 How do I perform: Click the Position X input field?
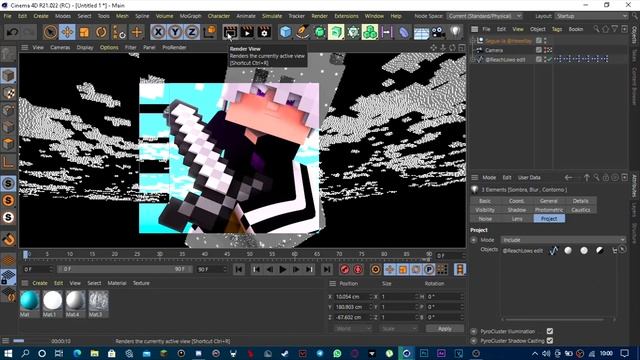(x=353, y=297)
